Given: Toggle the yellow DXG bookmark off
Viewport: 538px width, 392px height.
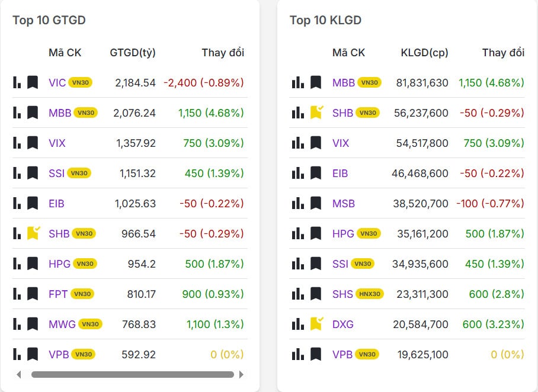Looking at the screenshot, I should coord(316,324).
